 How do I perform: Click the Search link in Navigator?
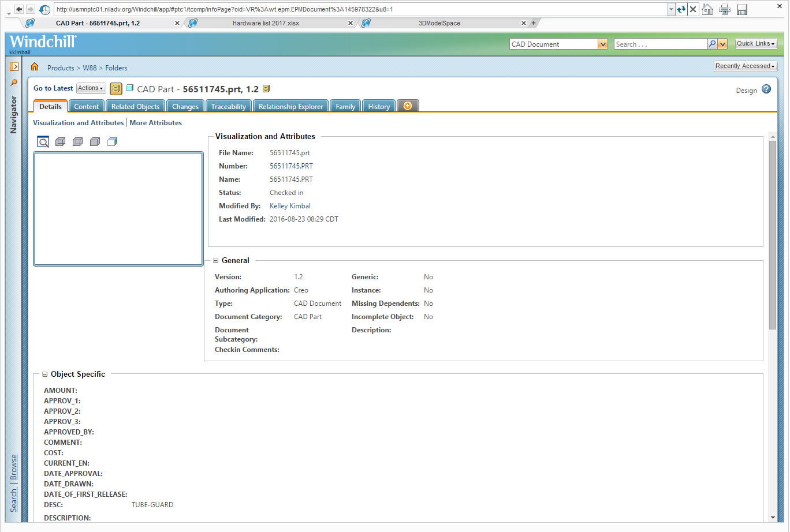pos(14,500)
